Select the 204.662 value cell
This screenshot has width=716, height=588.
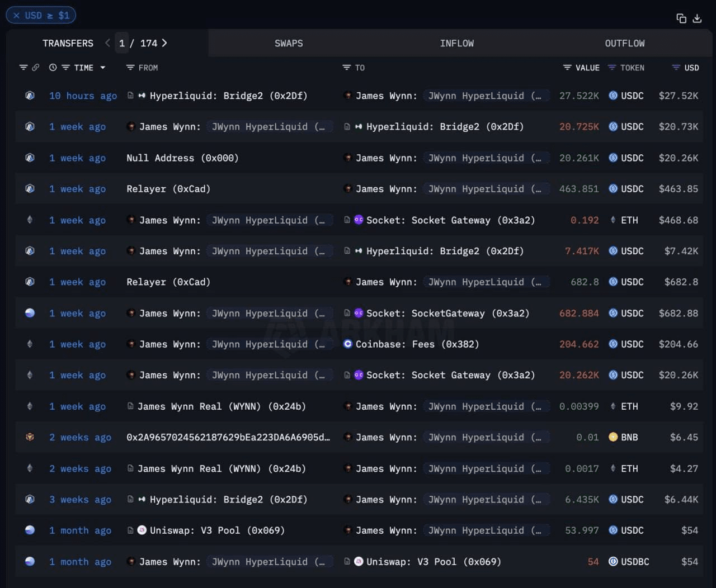[x=579, y=344]
